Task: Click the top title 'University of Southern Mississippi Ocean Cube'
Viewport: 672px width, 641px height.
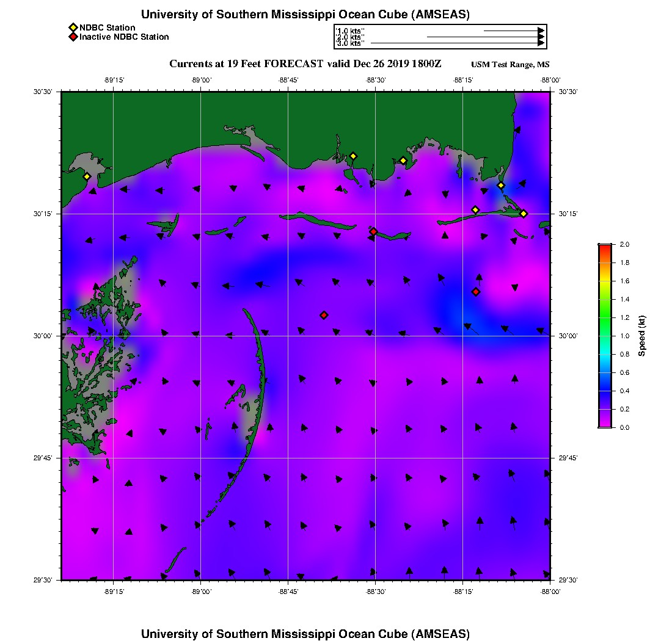Action: [x=305, y=15]
